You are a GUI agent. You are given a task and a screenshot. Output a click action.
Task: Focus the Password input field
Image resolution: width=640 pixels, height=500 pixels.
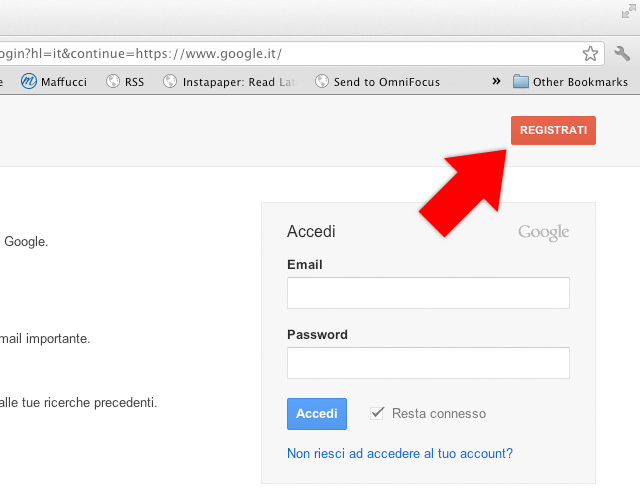coord(428,363)
